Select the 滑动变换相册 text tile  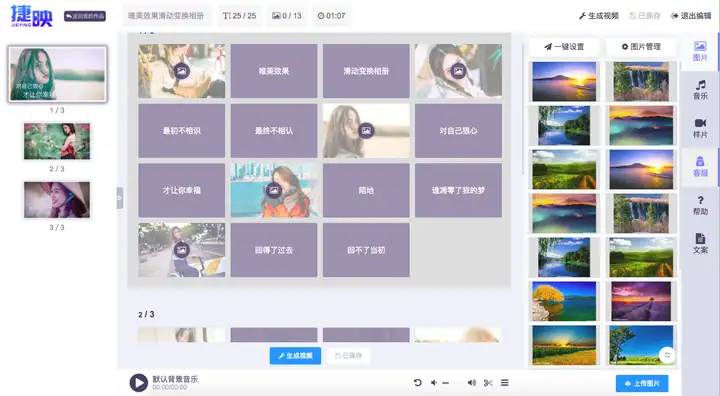(366, 71)
